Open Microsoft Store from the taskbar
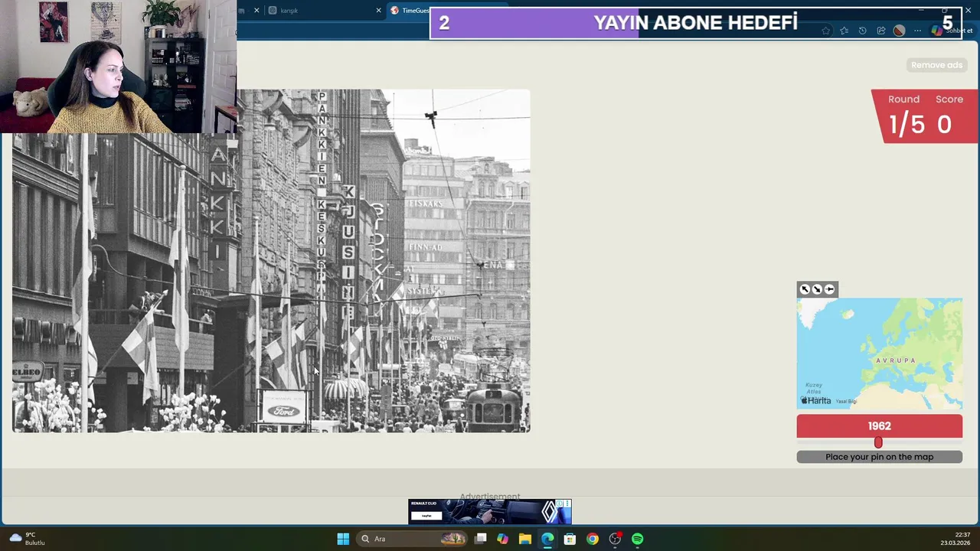980x551 pixels. pyautogui.click(x=570, y=539)
